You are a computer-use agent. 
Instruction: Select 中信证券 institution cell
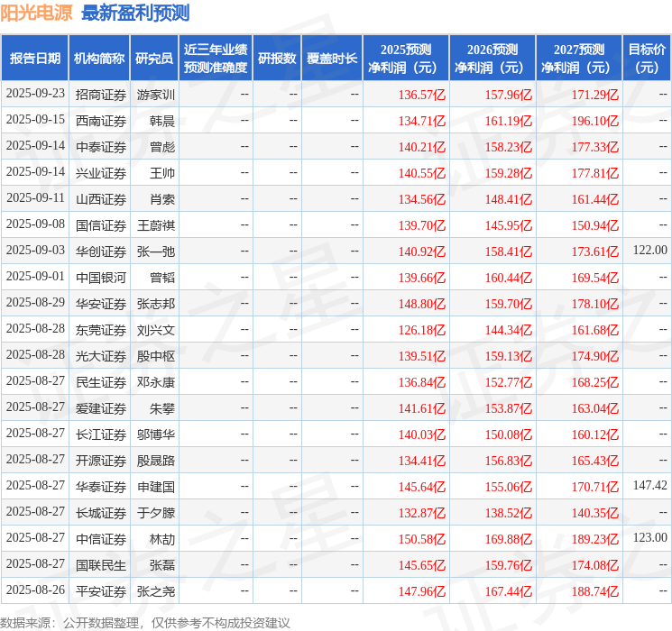[x=101, y=539]
